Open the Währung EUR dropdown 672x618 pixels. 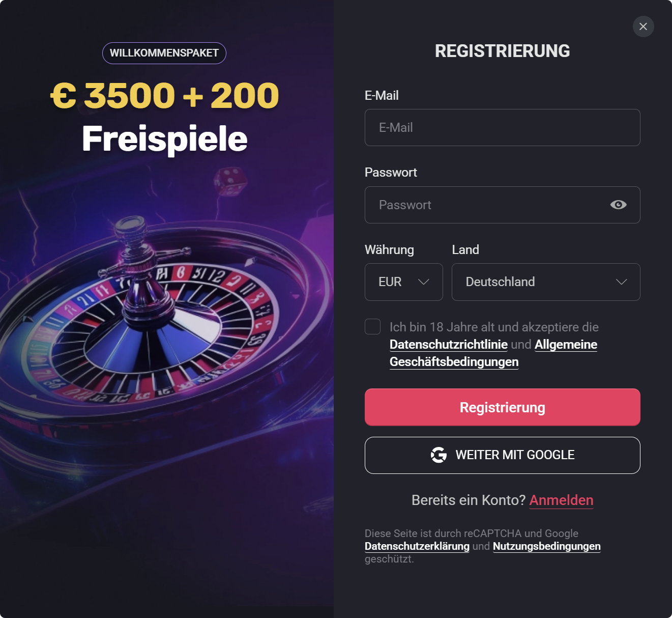point(404,282)
